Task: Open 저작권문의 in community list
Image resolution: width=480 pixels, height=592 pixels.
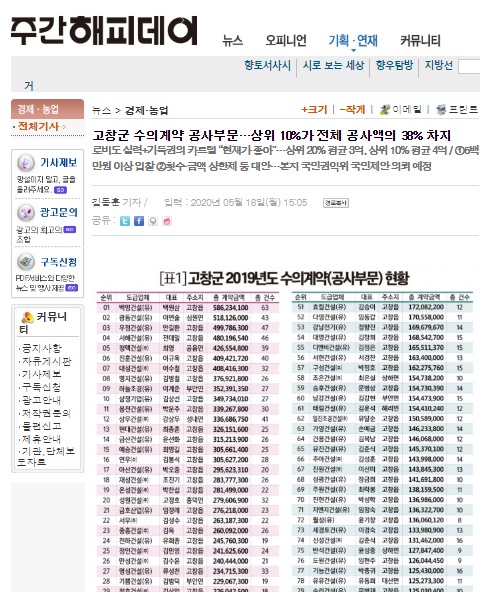Action: coord(46,413)
